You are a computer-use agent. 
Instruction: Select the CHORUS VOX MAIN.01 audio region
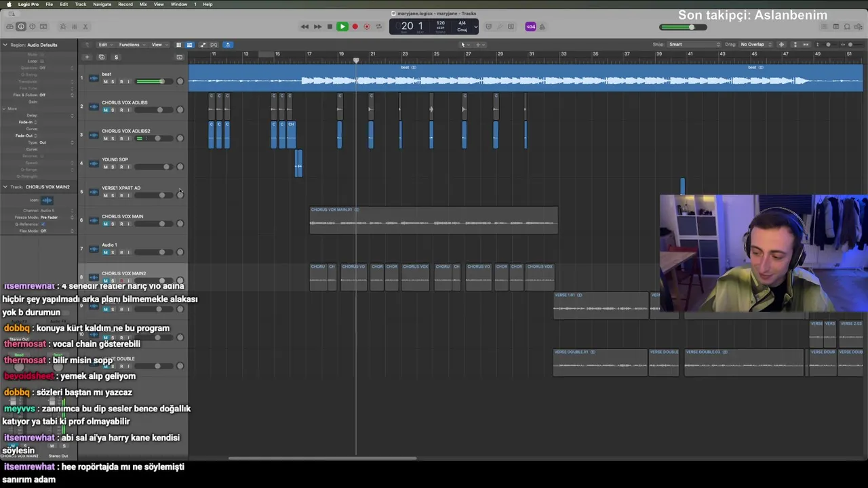(x=433, y=220)
